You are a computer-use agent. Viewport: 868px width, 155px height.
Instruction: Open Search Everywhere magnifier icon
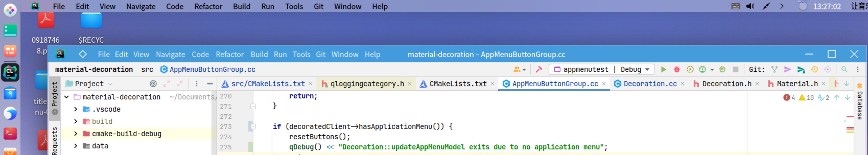click(x=844, y=70)
